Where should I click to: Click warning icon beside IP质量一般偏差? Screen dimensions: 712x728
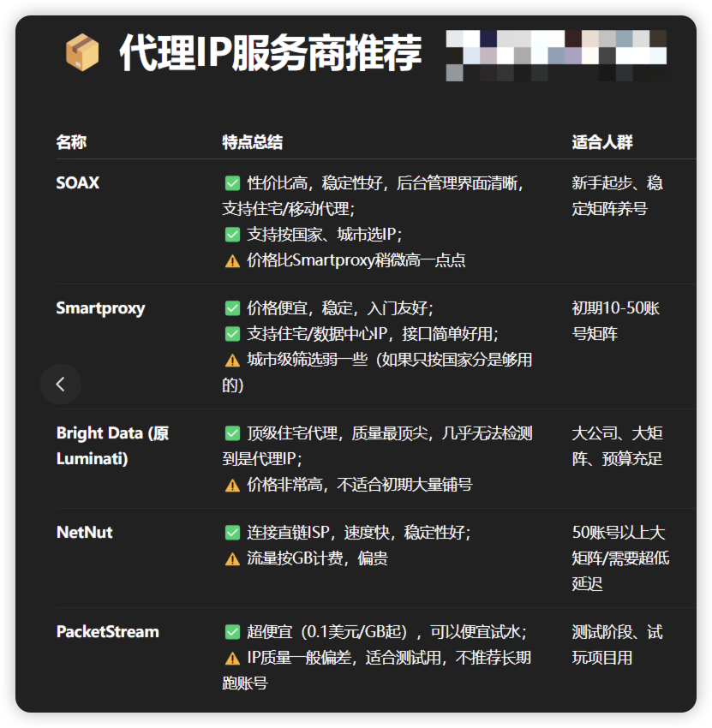232,659
